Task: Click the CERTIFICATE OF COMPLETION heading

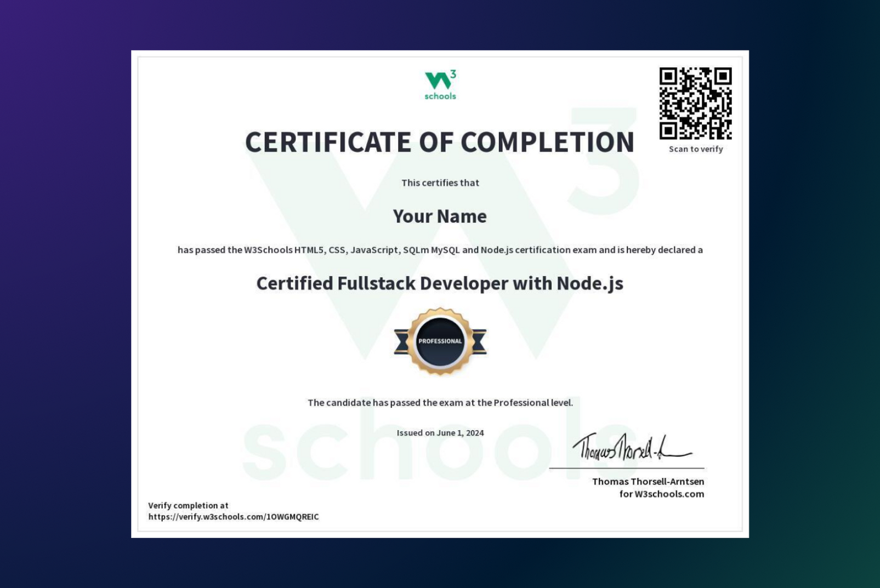Action: [440, 142]
